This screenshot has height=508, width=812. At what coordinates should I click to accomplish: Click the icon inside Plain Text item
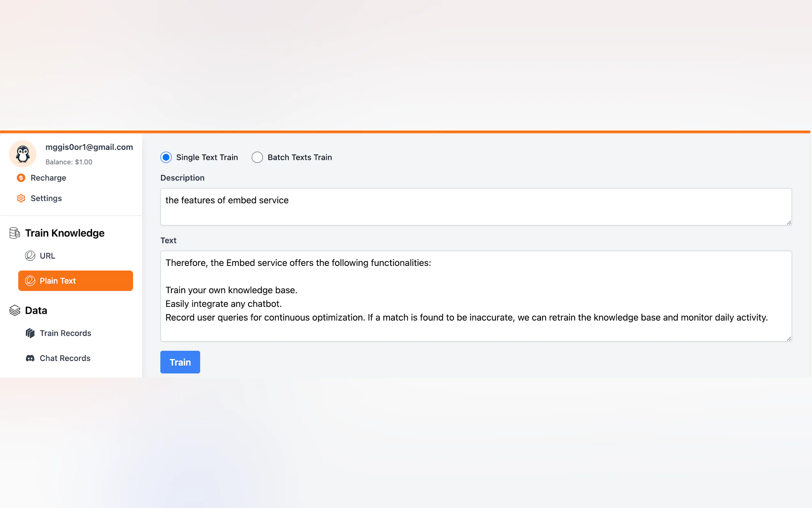[x=30, y=281]
